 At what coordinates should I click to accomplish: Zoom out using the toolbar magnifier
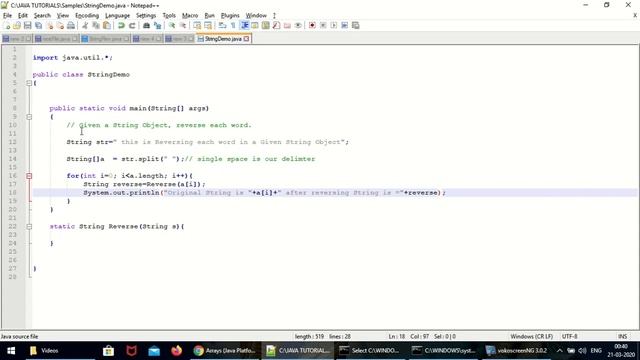(182, 25)
